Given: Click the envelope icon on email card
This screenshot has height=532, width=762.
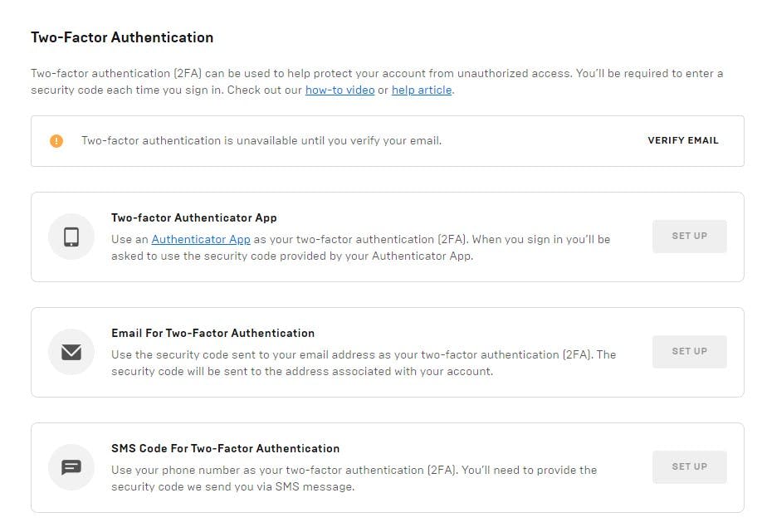Looking at the screenshot, I should pyautogui.click(x=71, y=351).
